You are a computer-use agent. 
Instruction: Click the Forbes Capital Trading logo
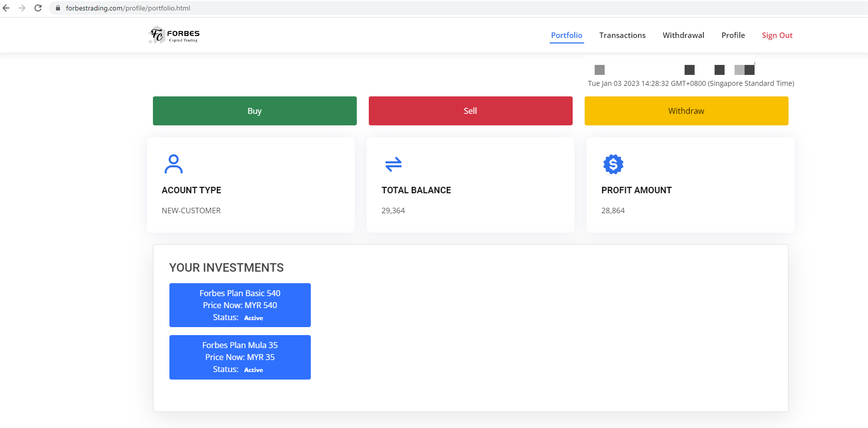(x=174, y=35)
